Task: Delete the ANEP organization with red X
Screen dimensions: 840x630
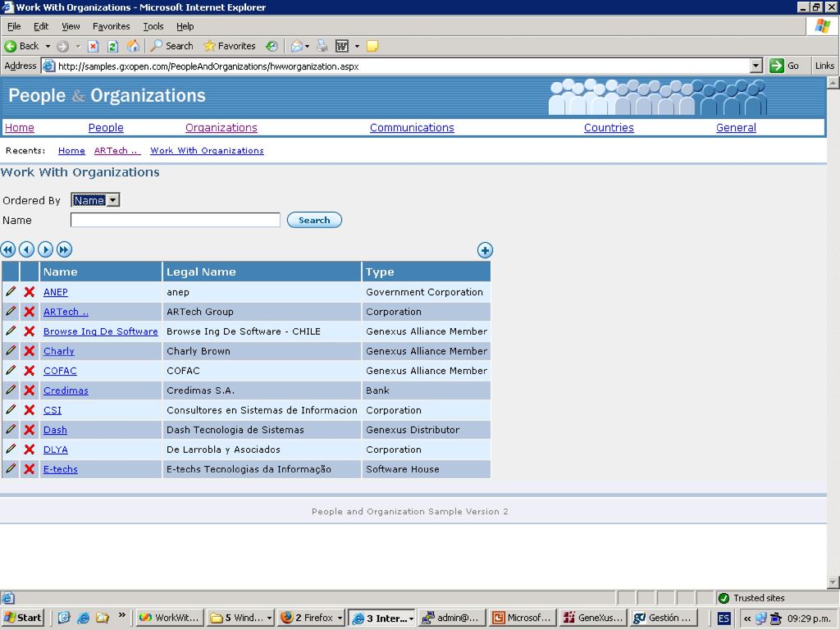Action: (x=30, y=292)
